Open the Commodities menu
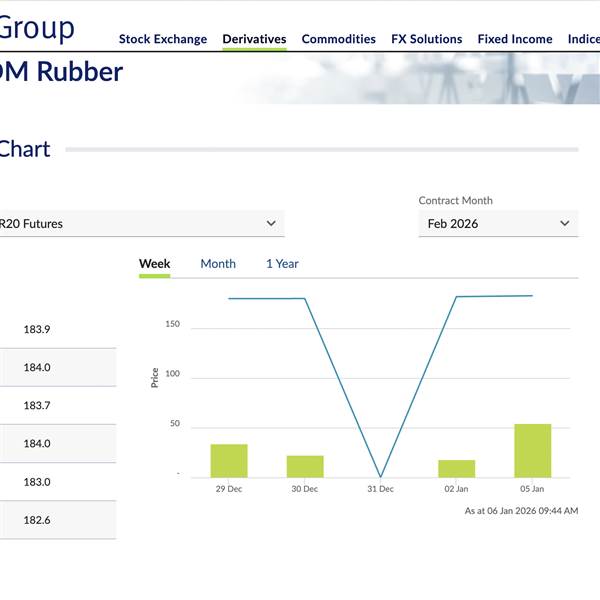600x600 pixels. [338, 39]
